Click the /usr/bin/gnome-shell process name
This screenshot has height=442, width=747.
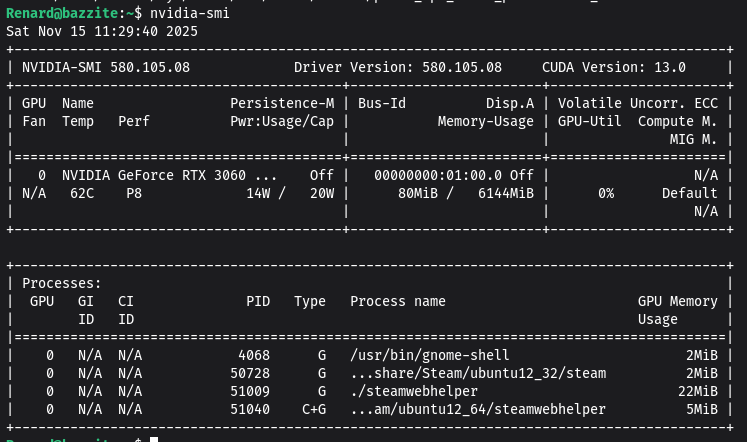(x=430, y=355)
